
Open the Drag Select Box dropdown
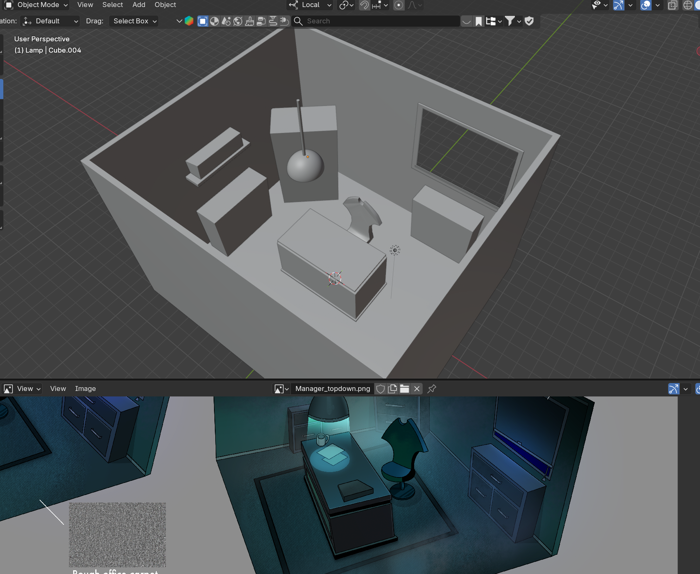tap(134, 21)
